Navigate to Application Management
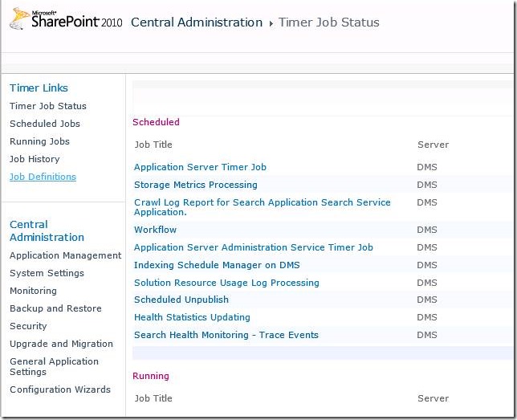 [x=65, y=255]
